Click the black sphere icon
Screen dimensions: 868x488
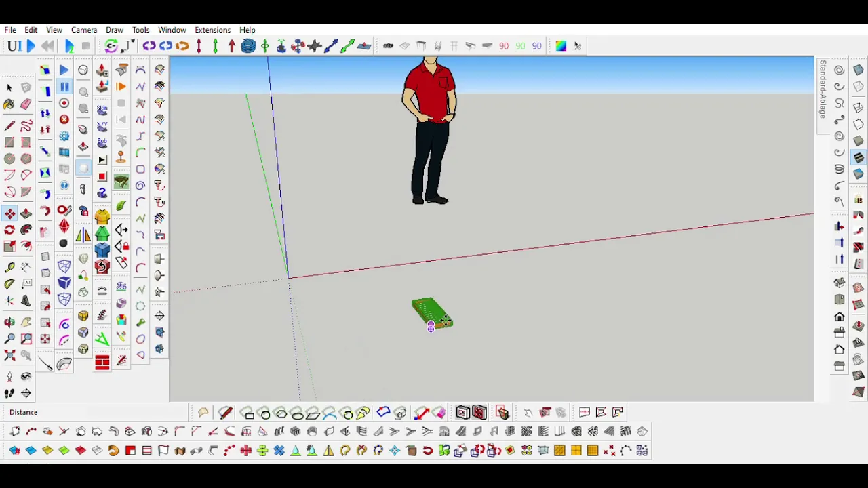click(x=64, y=243)
